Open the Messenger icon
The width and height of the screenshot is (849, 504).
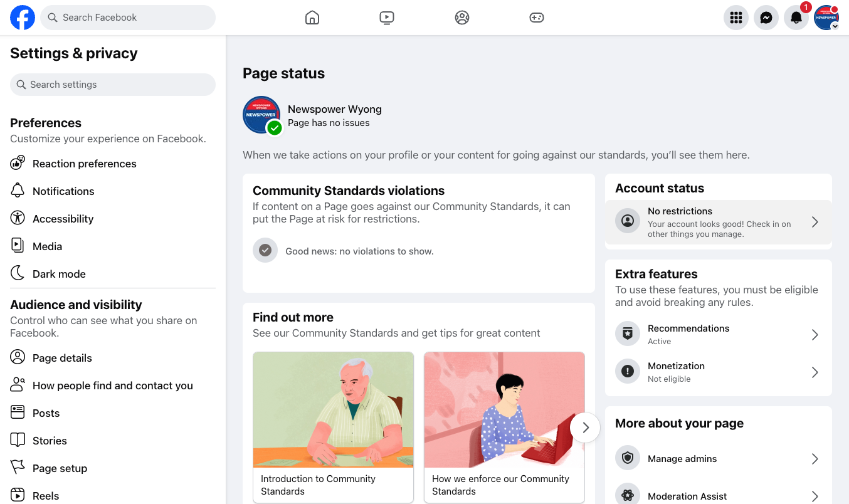pyautogui.click(x=766, y=18)
